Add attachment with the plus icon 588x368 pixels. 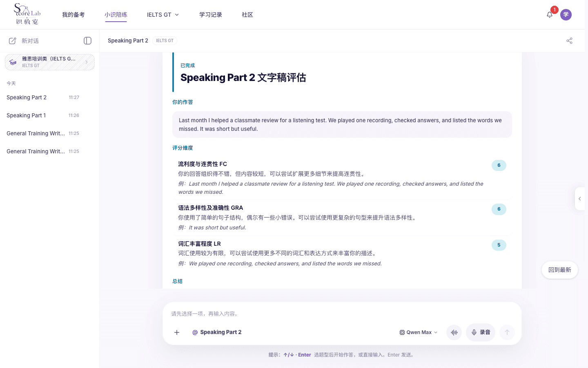point(177,332)
